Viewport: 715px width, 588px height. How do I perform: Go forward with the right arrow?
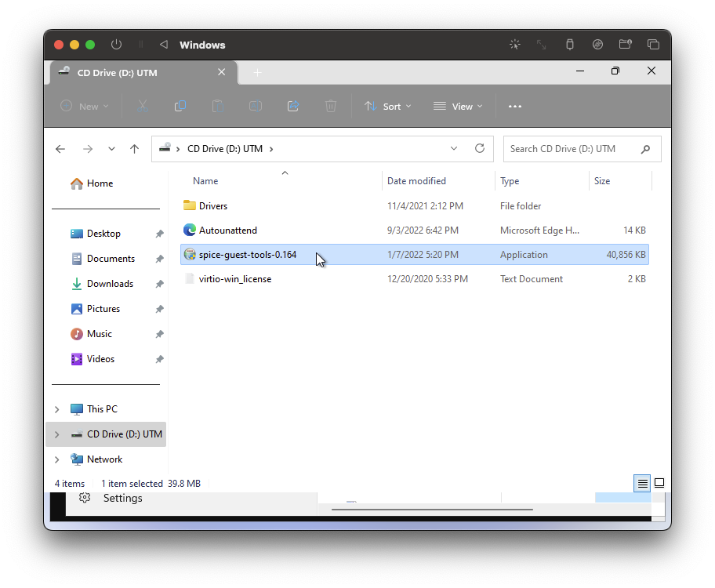click(x=88, y=149)
